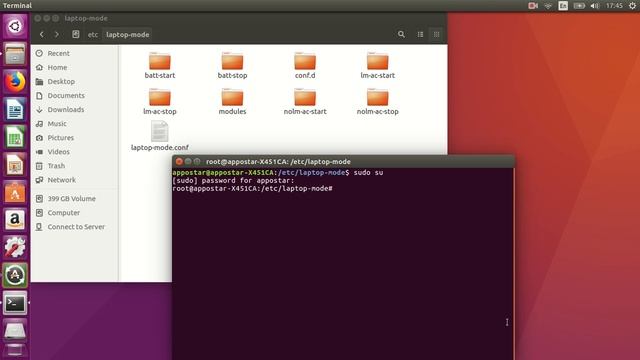Open the lm-ac-start folder
The width and height of the screenshot is (640, 360).
378,64
